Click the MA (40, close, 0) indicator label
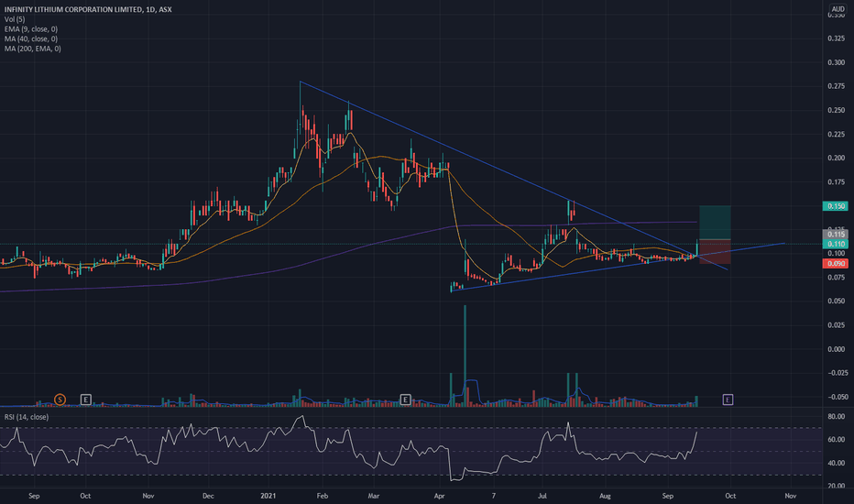This screenshot has width=854, height=504. [31, 38]
